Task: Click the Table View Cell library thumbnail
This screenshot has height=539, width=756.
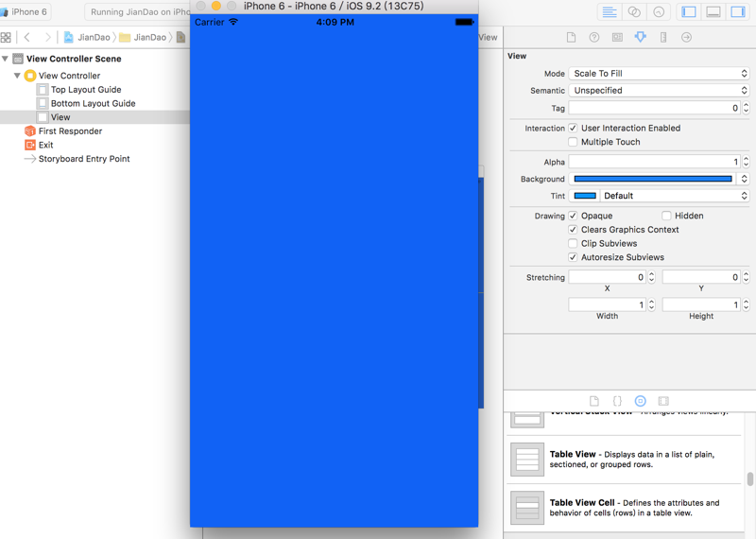Action: click(x=527, y=508)
